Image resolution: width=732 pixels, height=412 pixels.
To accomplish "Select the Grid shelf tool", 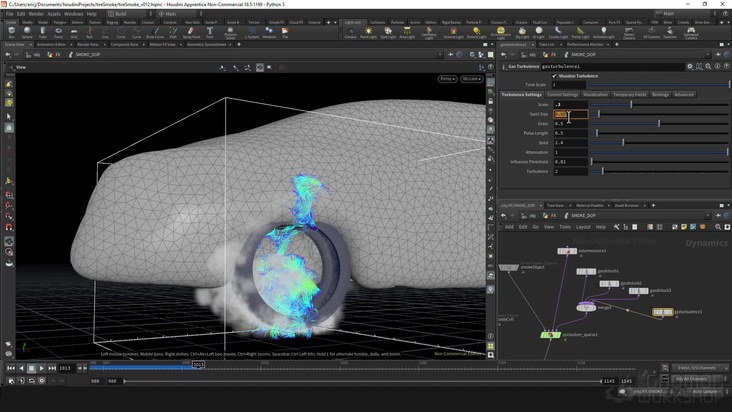I will [74, 32].
